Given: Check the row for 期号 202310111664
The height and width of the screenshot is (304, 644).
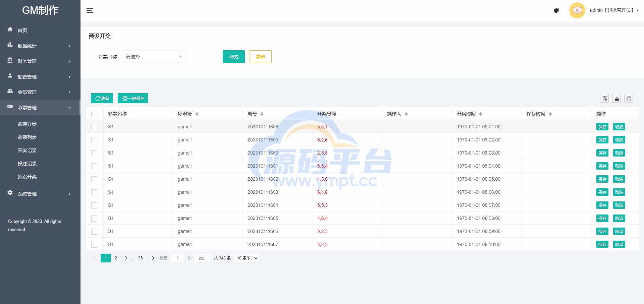Looking at the screenshot, I should point(94,205).
